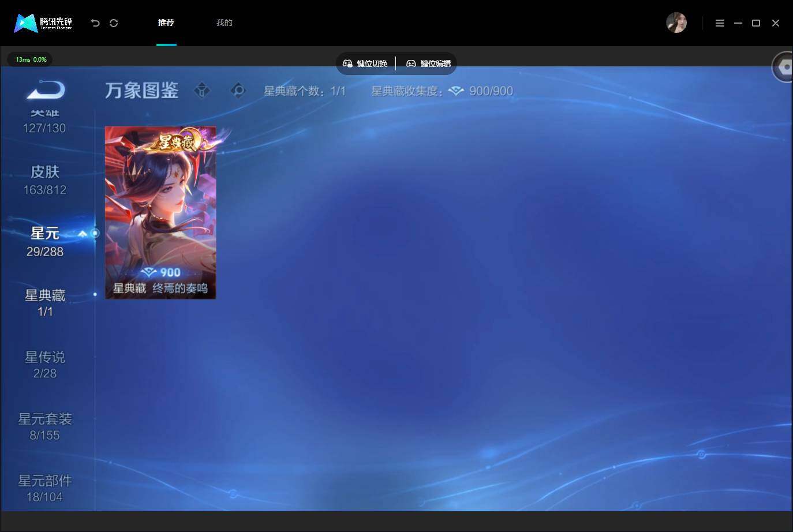The width and height of the screenshot is (793, 532).
Task: Select the 星元套装 8/155 sub-category
Action: [45, 426]
